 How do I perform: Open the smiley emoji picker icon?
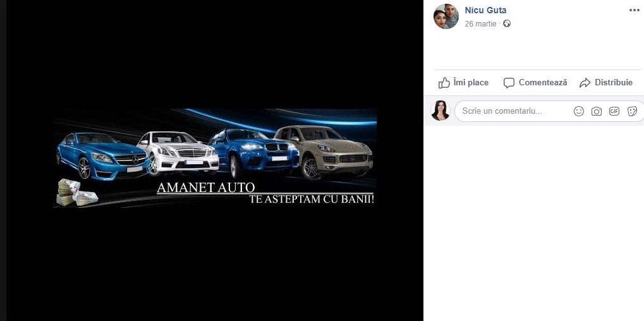coord(579,111)
